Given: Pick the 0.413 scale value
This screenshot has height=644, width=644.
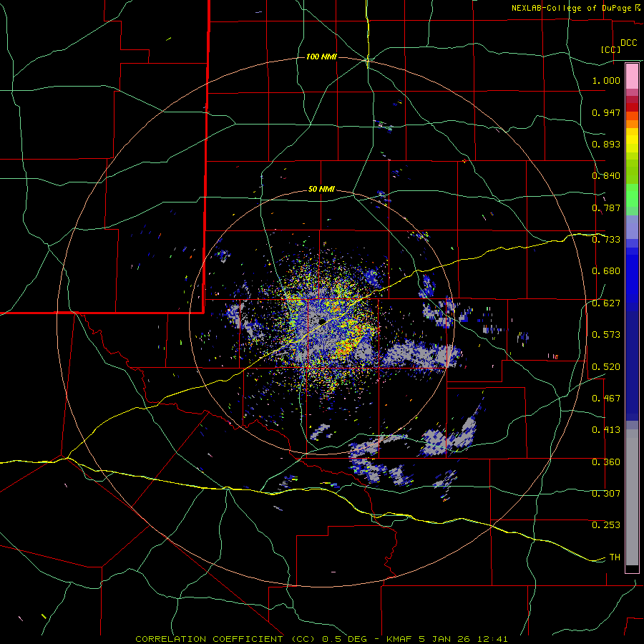Looking at the screenshot, I should pos(606,430).
